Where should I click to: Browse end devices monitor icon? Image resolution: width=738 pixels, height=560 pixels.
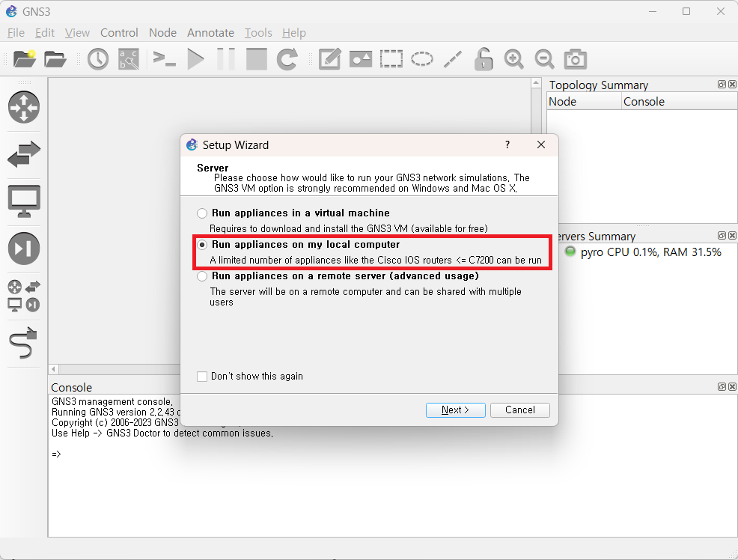pyautogui.click(x=24, y=201)
